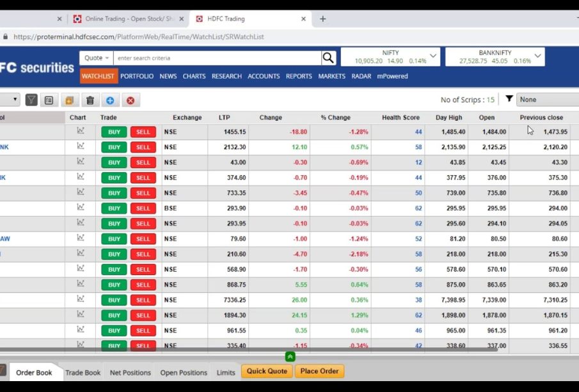Open the watchlist selector dropdown arrow
The width and height of the screenshot is (579, 392).
coord(15,99)
